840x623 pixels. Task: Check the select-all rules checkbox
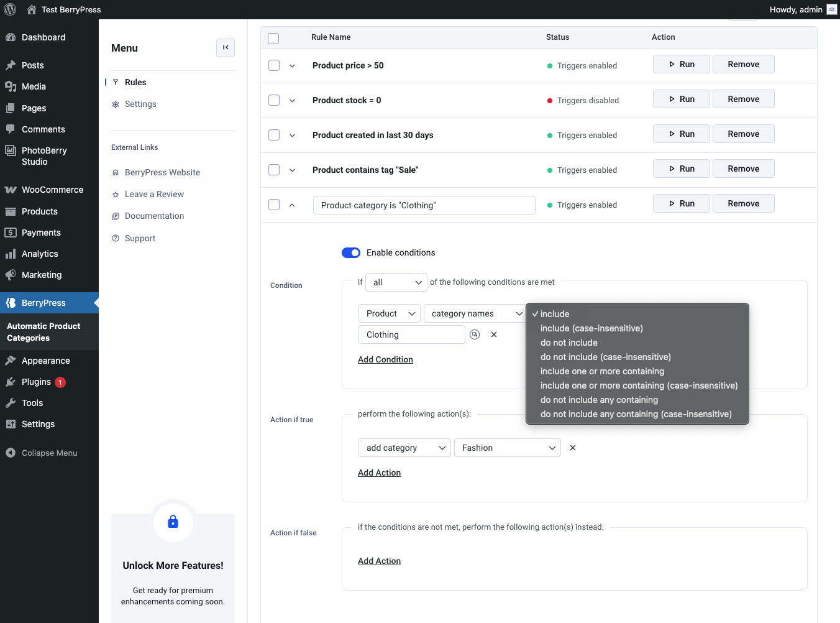pyautogui.click(x=273, y=38)
